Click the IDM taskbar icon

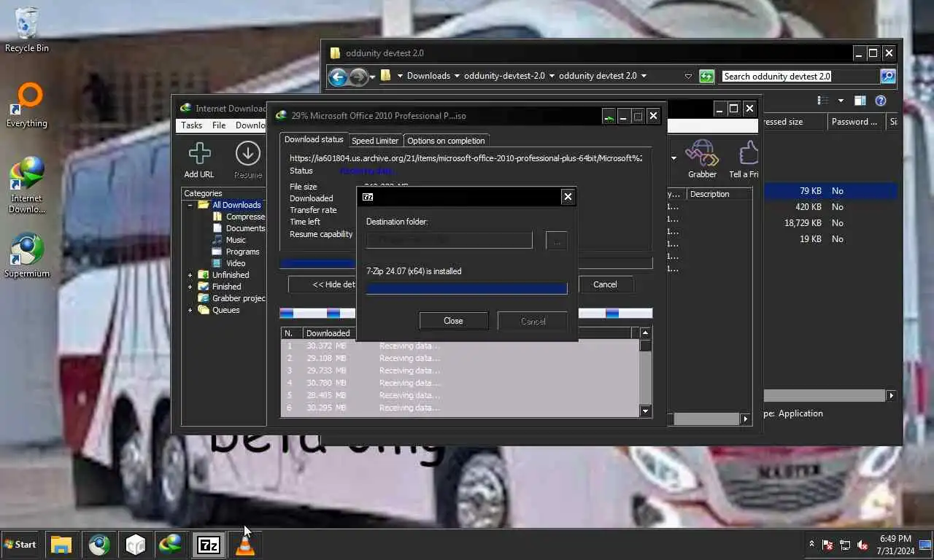point(171,545)
